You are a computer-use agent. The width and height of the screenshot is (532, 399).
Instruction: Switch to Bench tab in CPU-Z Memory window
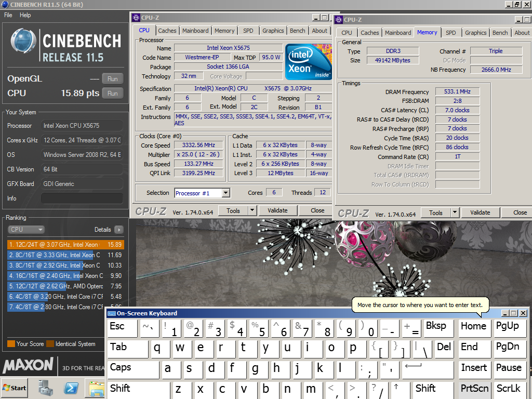point(500,33)
